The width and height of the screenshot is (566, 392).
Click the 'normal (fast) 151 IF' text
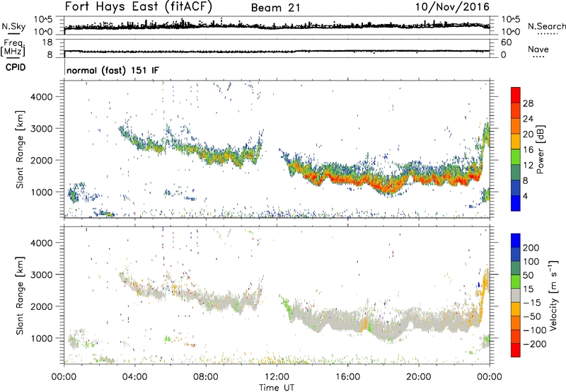(x=112, y=70)
